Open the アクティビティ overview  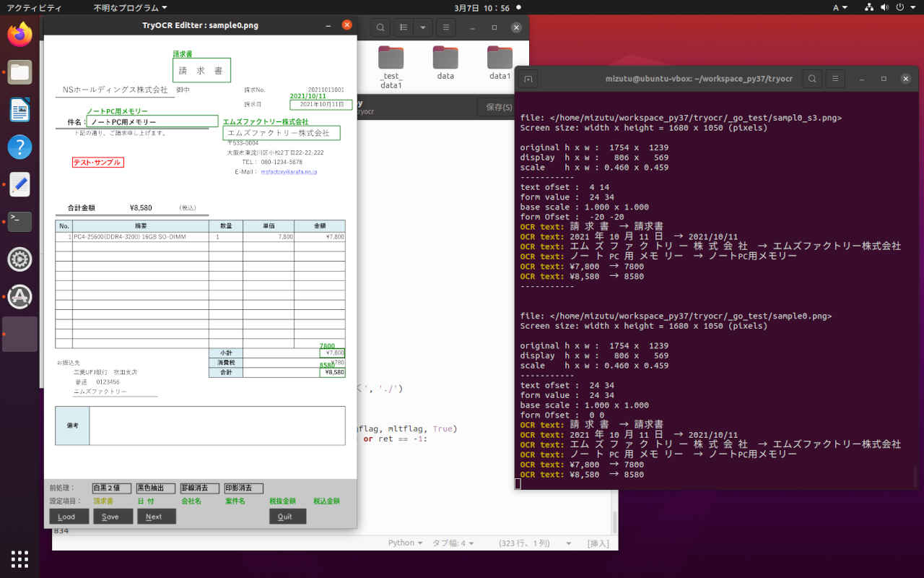pyautogui.click(x=34, y=8)
